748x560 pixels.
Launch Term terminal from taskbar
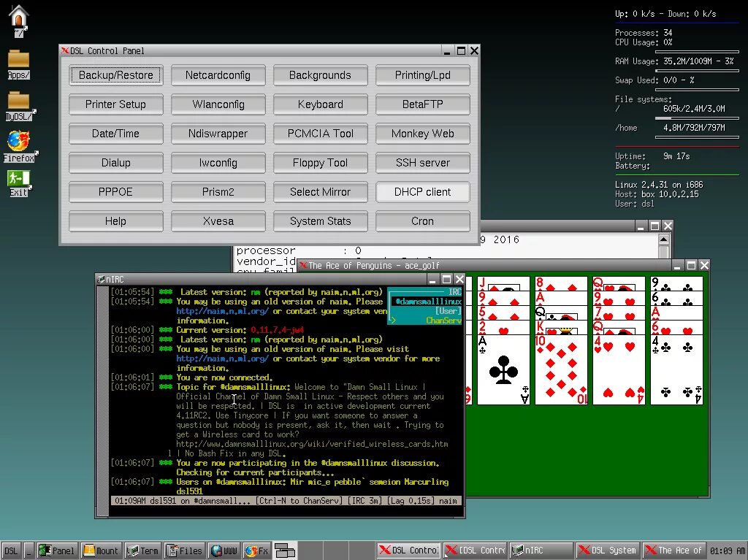coord(142,551)
